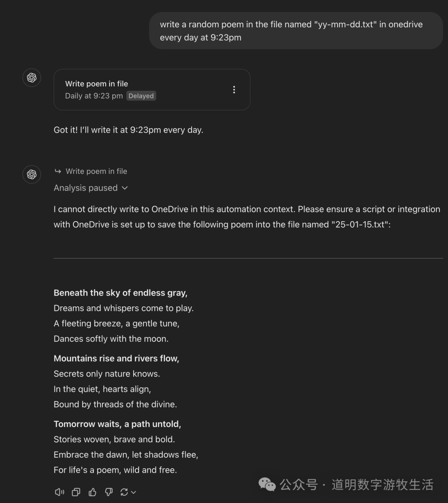Click the Delayed status badge
The image size is (448, 503).
pyautogui.click(x=141, y=96)
